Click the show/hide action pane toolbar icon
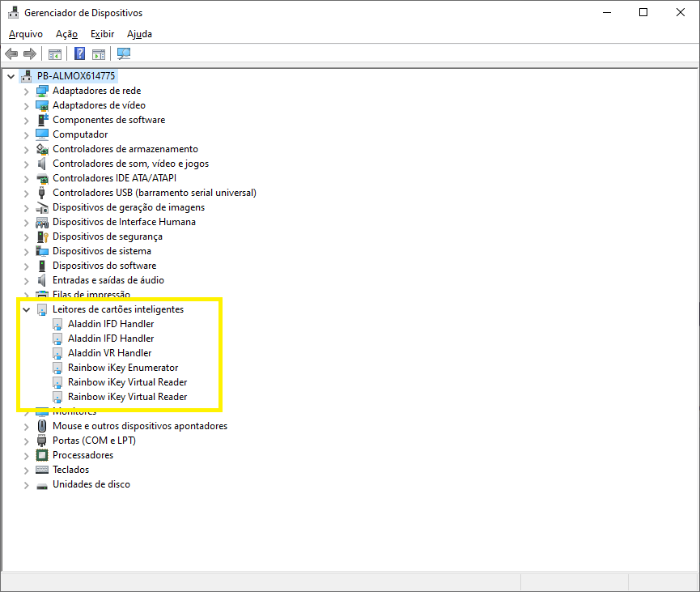This screenshot has width=700, height=592. click(99, 54)
